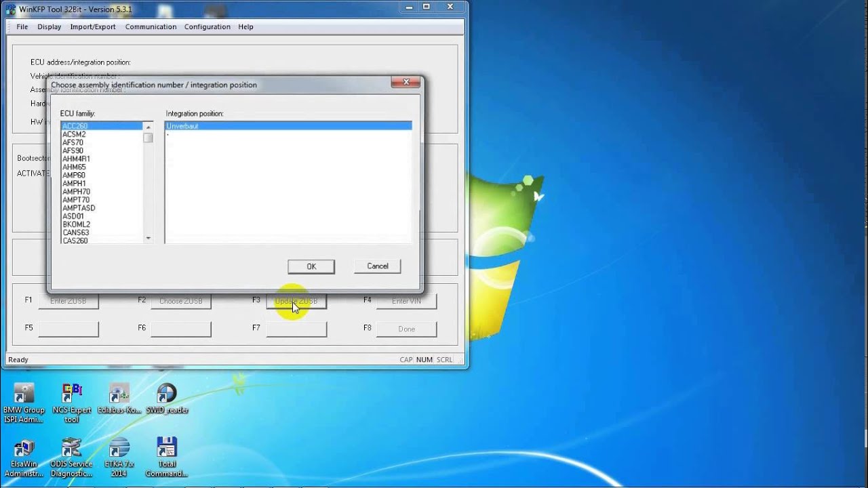Click Cancel in the dialog

coord(378,266)
